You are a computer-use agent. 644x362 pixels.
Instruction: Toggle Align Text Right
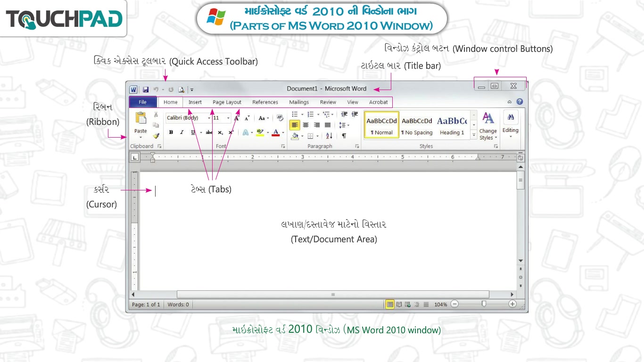tap(317, 125)
